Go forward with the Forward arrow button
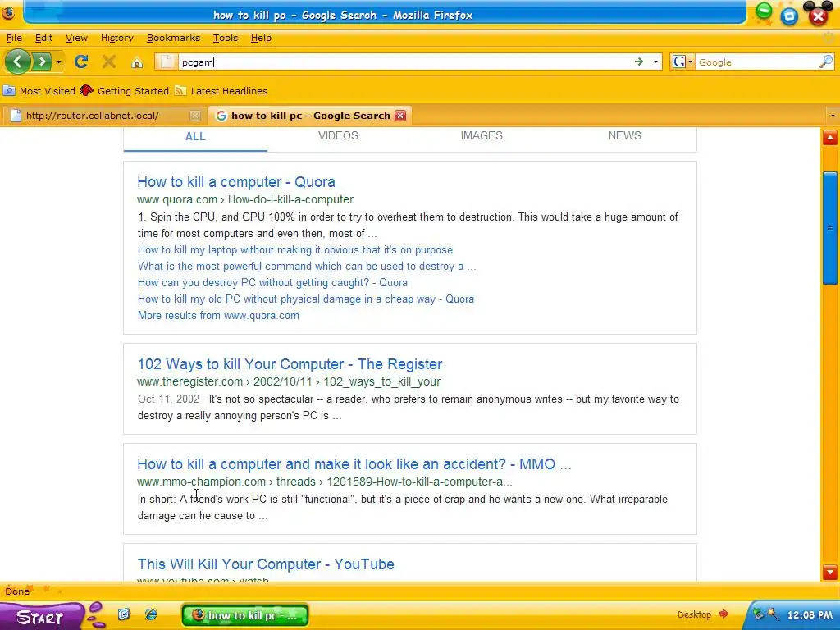The height and width of the screenshot is (630, 840). coord(42,62)
